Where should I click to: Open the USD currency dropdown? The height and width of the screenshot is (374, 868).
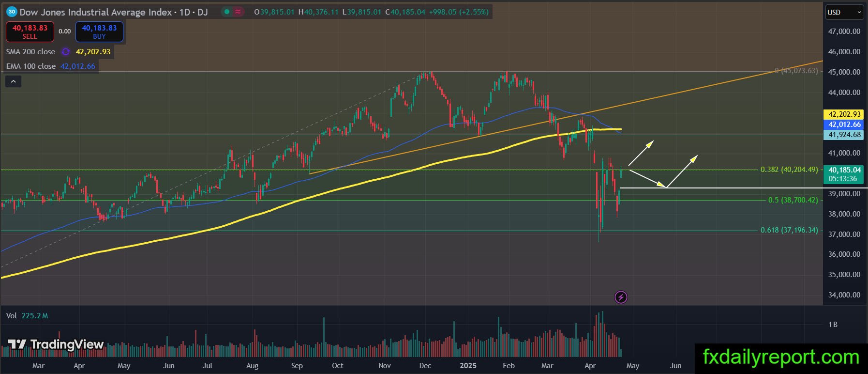pyautogui.click(x=844, y=12)
